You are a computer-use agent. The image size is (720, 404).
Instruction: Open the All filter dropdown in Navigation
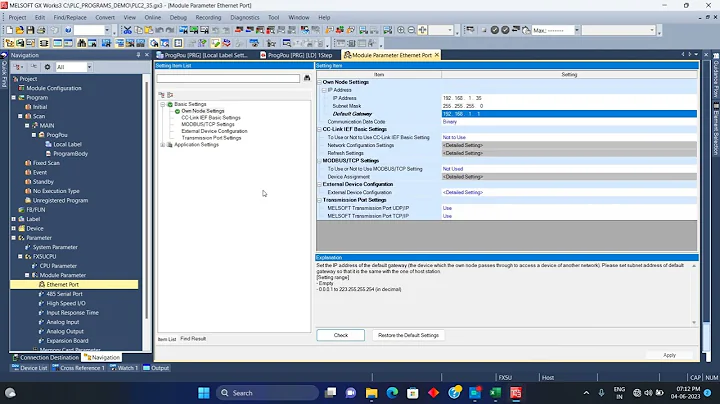(x=89, y=67)
